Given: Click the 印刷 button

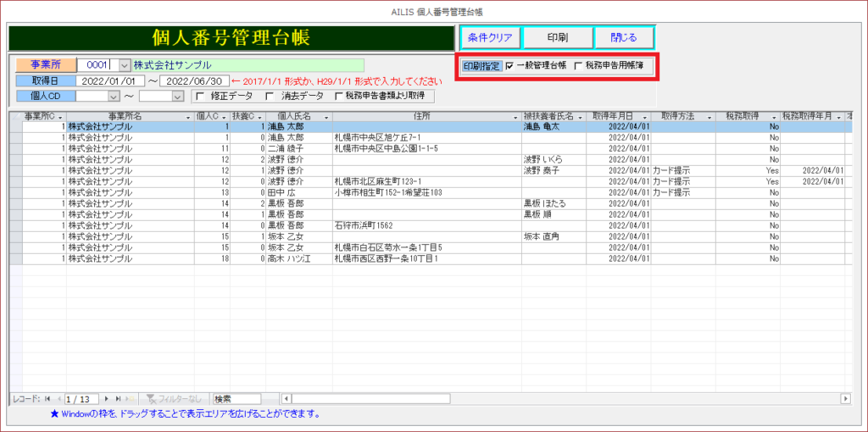Looking at the screenshot, I should [x=557, y=38].
